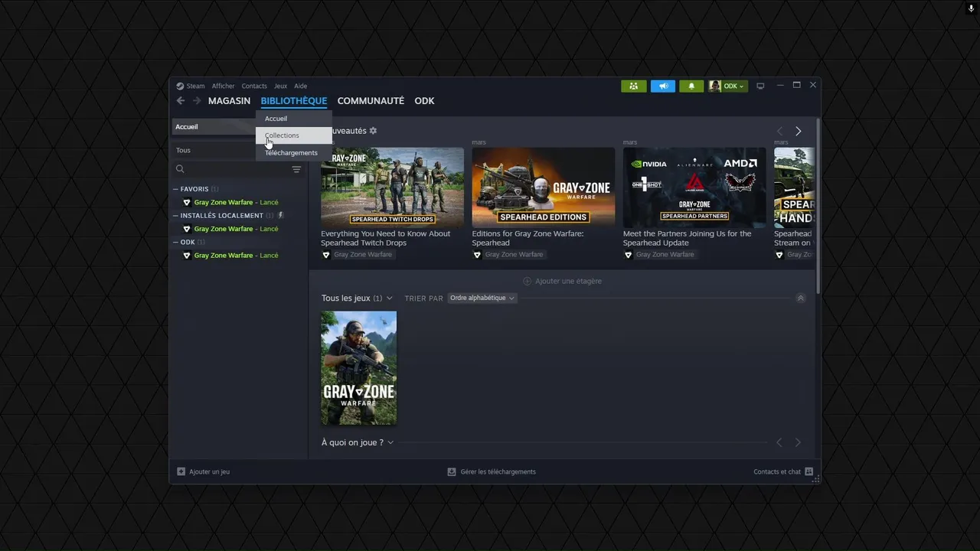Image resolution: width=980 pixels, height=551 pixels.
Task: Click the ODK profile avatar picture
Action: (x=715, y=86)
